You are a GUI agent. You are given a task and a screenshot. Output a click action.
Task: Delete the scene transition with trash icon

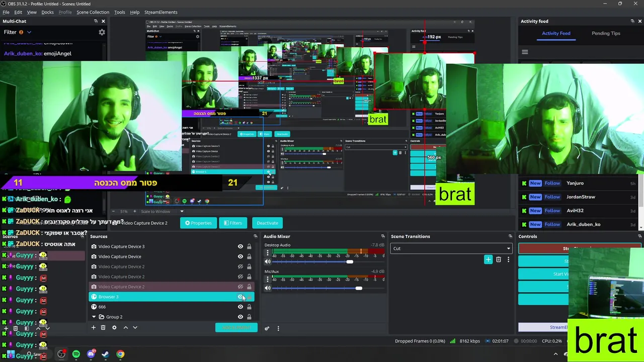[x=499, y=259]
